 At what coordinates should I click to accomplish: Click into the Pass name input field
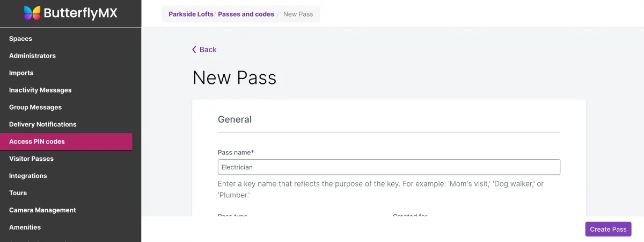click(389, 167)
